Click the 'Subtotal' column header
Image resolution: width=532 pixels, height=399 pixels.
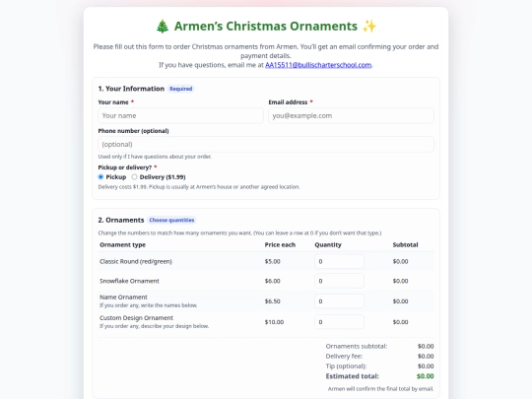pos(405,244)
